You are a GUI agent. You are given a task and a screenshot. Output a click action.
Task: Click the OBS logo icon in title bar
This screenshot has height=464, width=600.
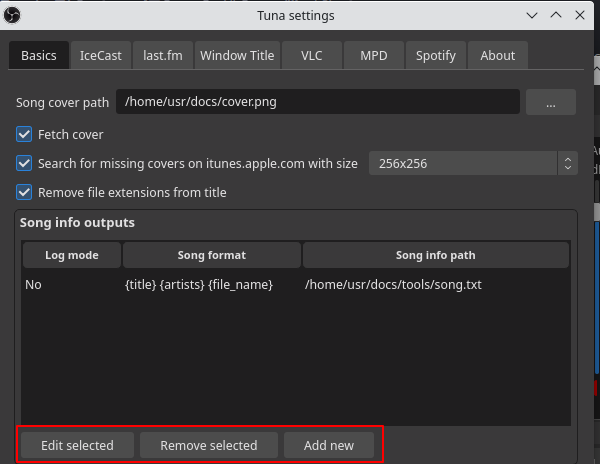(x=12, y=15)
